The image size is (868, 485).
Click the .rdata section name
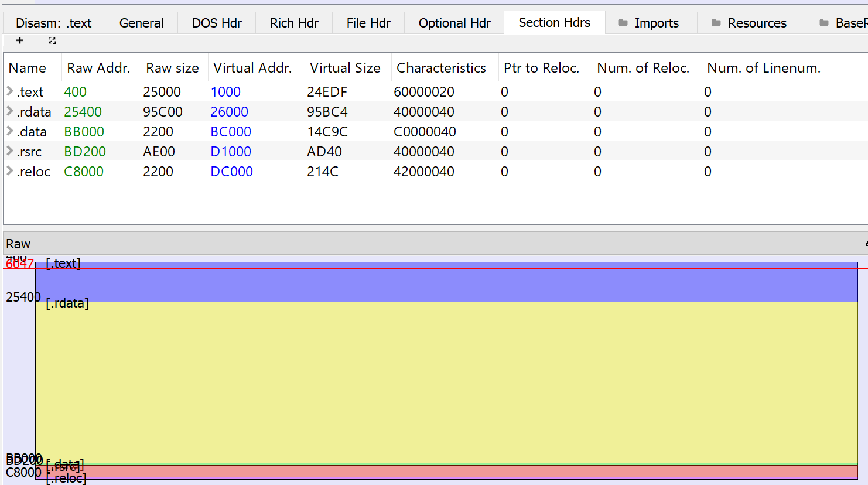click(34, 112)
